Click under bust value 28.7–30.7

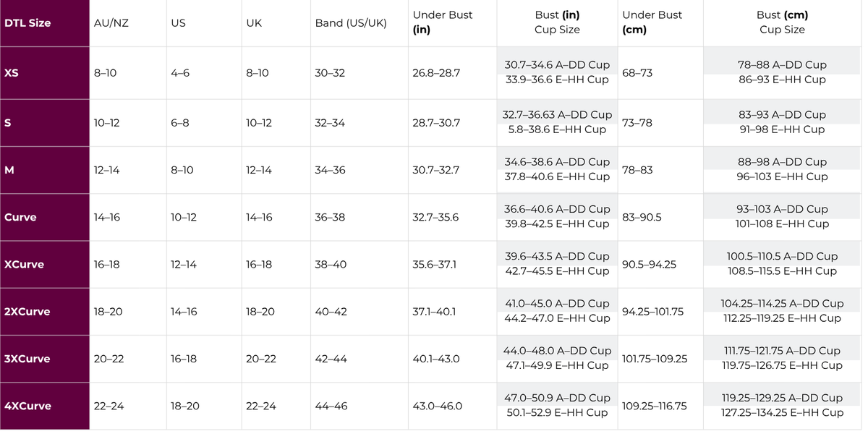pyautogui.click(x=436, y=123)
